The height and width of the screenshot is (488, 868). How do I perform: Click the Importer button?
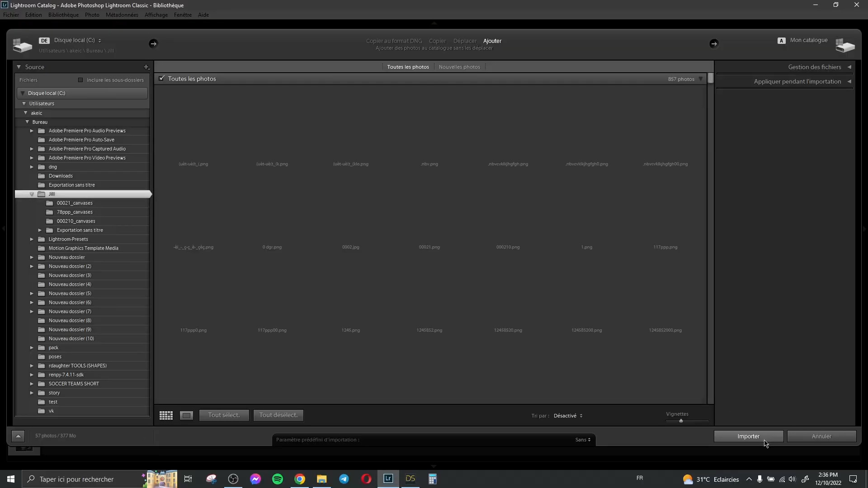coord(748,436)
